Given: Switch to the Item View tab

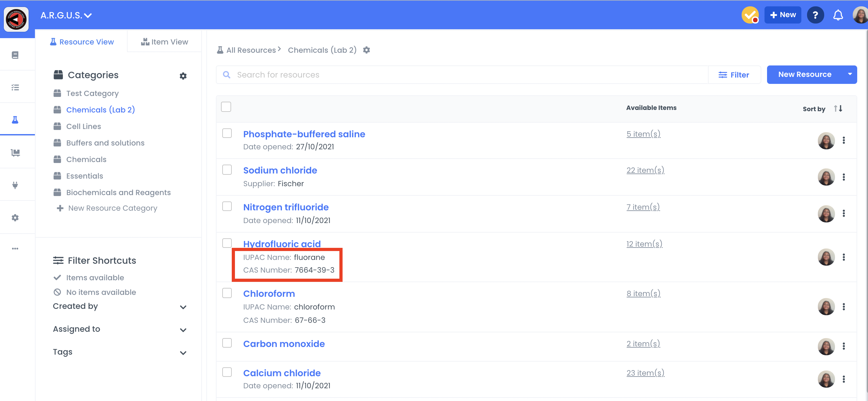Looking at the screenshot, I should coord(164,42).
